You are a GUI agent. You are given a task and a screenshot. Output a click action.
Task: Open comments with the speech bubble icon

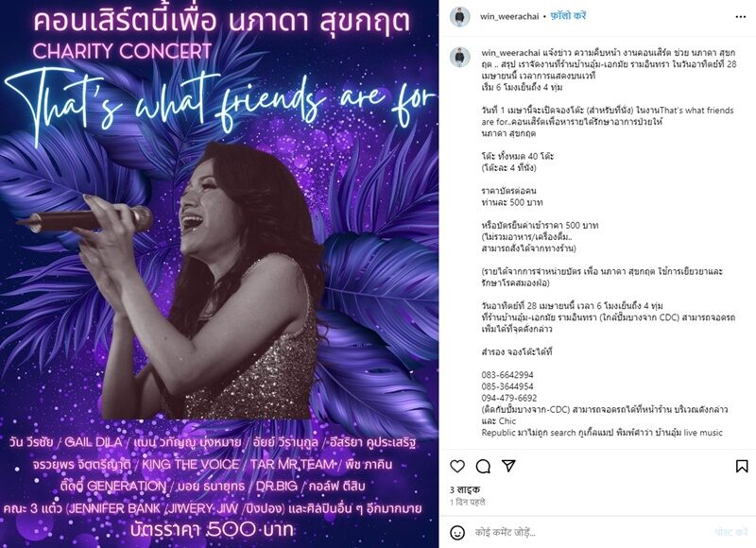(483, 466)
